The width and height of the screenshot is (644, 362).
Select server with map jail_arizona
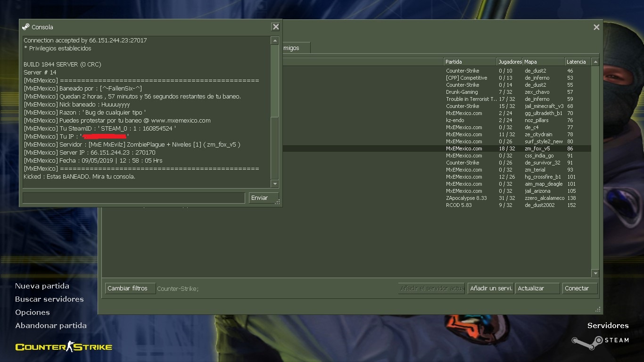coord(436,191)
